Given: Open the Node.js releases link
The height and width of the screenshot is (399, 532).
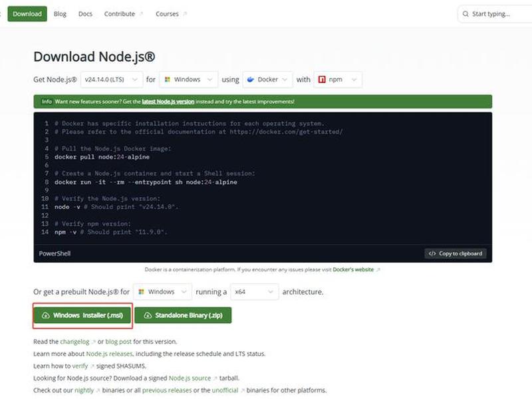Looking at the screenshot, I should (109, 354).
